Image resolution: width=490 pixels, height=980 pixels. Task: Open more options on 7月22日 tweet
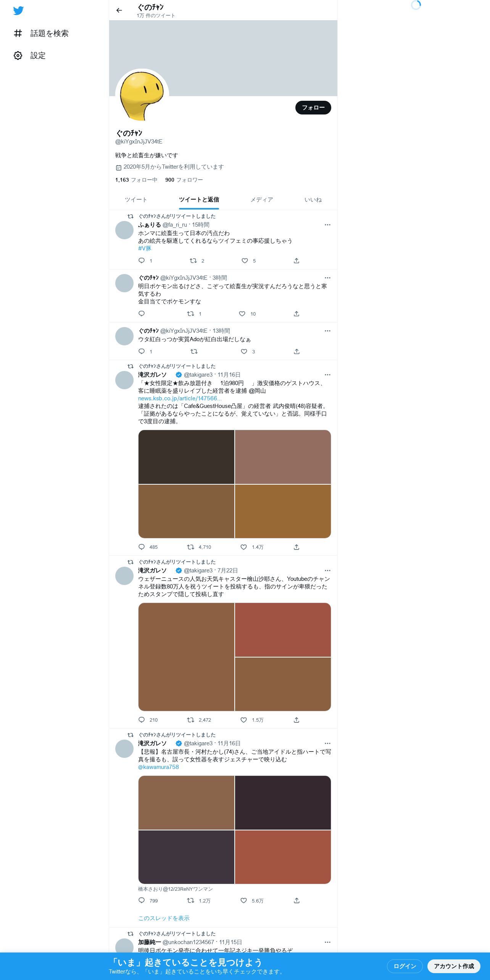pyautogui.click(x=327, y=571)
